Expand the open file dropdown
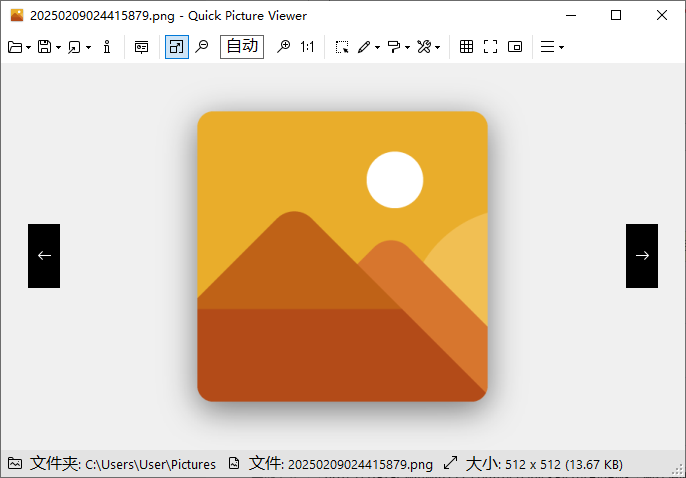This screenshot has height=478, width=686. pyautogui.click(x=29, y=48)
